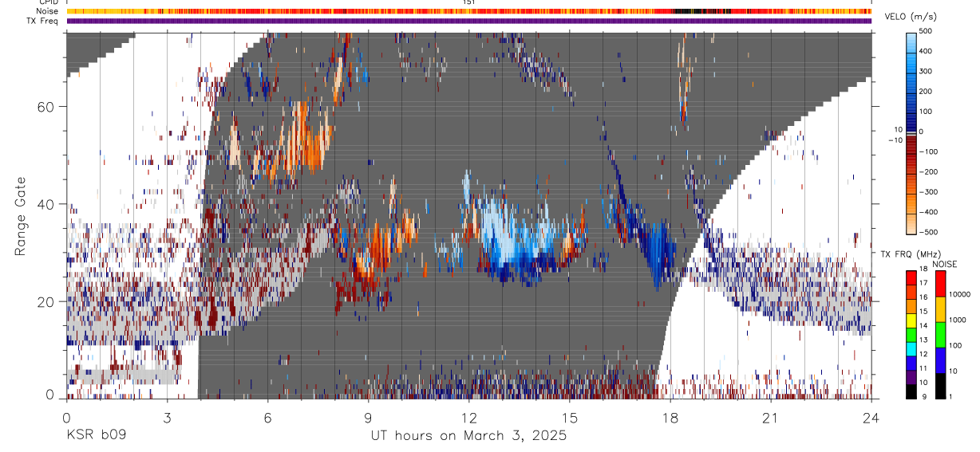Select the cyan 12–13 MHz TX FRQ segment
The height and width of the screenshot is (452, 980).
(911, 348)
